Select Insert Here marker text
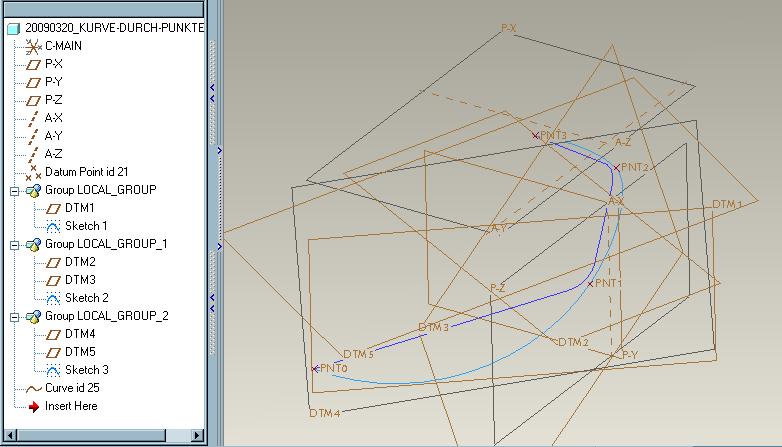The height and width of the screenshot is (447, 782). pyautogui.click(x=71, y=406)
